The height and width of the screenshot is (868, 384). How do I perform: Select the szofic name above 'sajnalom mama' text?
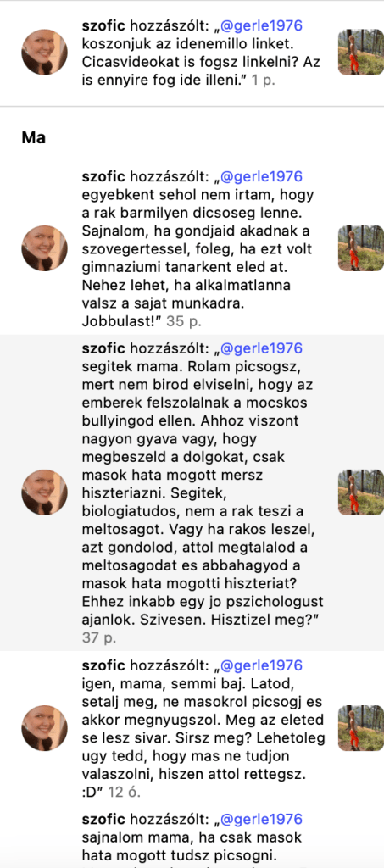pos(103,819)
